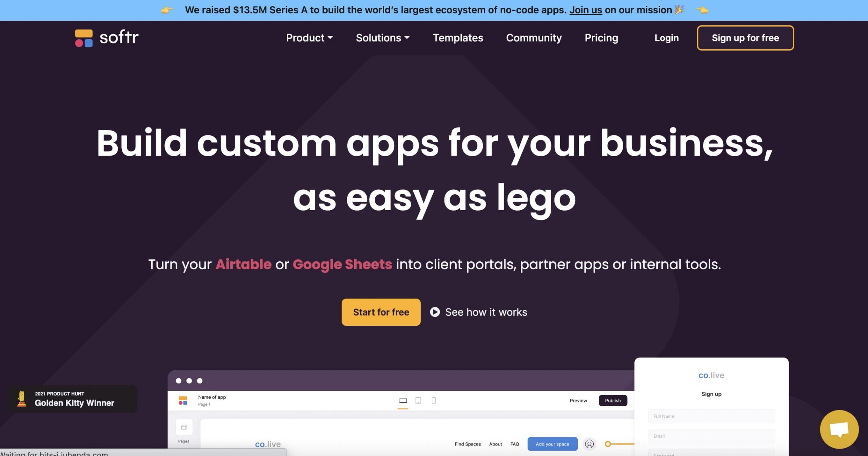Viewport: 868px width, 456px height.
Task: Open the chat bubble widget
Action: 839,429
